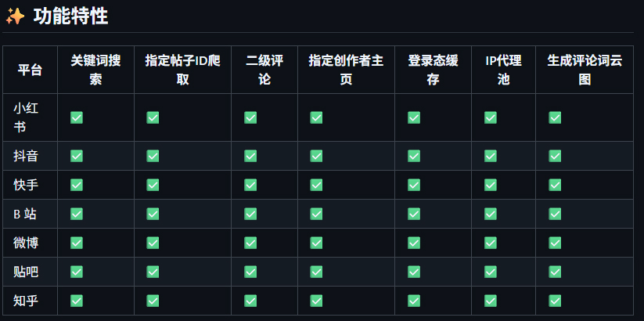Click 小红书 checkmark under 生成评论词云图 column
The height and width of the screenshot is (321, 644).
click(555, 117)
